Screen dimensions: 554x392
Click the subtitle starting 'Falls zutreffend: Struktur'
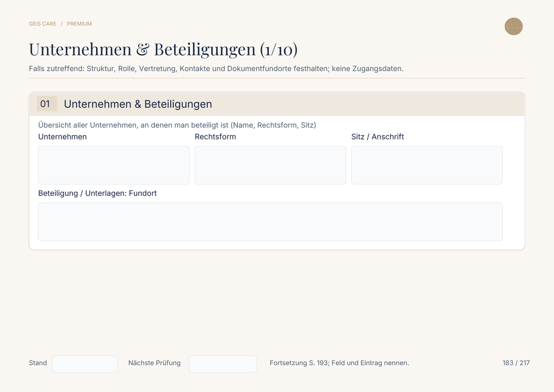[x=216, y=69]
